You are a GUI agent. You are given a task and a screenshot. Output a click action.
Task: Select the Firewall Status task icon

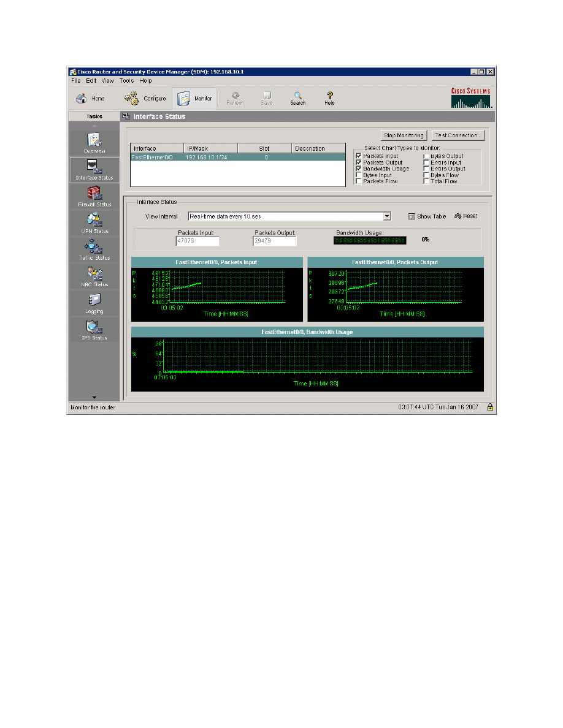94,195
